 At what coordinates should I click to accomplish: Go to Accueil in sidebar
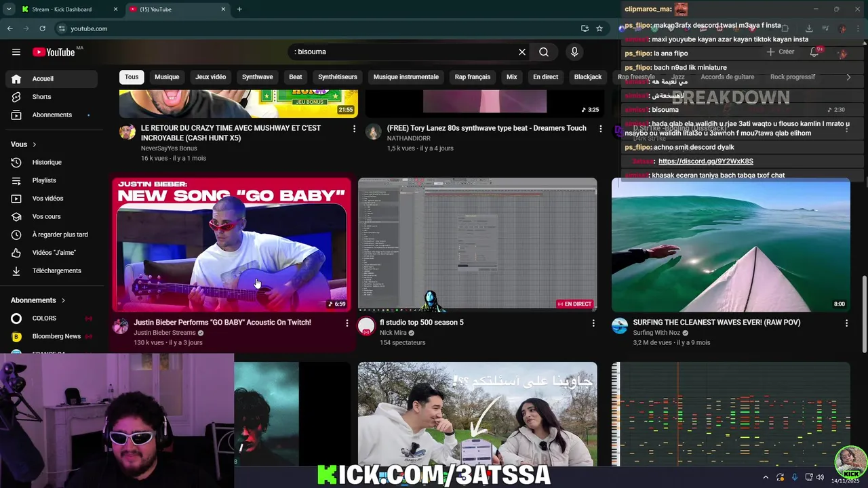pos(52,79)
